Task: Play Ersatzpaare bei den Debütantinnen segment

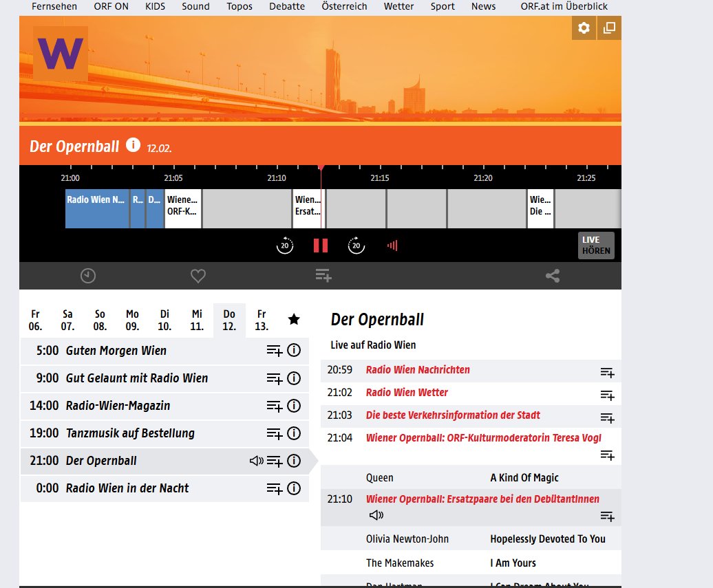Action: (x=482, y=499)
